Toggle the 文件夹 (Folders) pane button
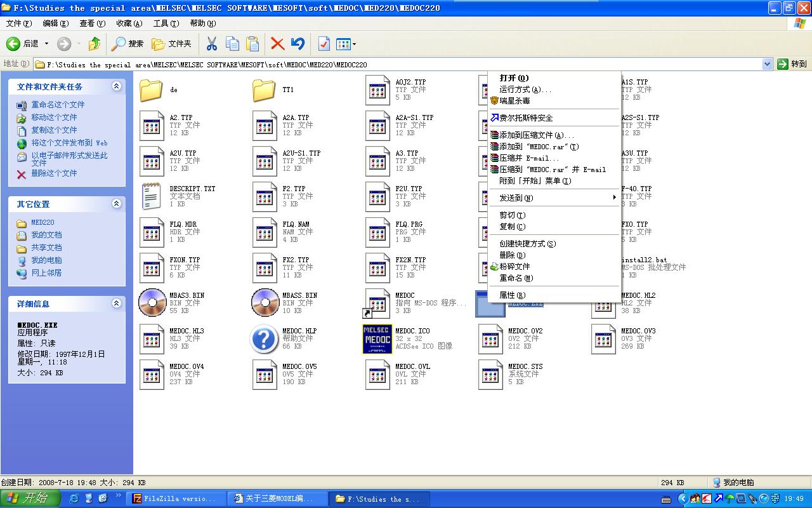This screenshot has width=812, height=508. pyautogui.click(x=171, y=44)
